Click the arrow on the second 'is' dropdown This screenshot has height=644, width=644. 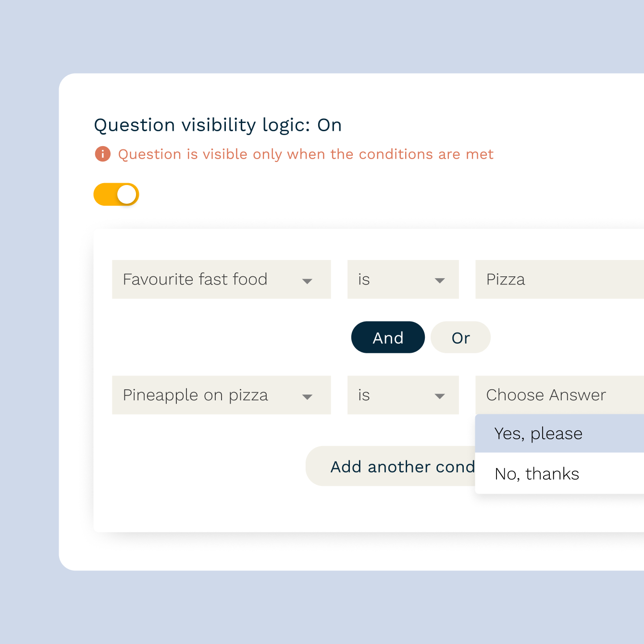tap(440, 396)
